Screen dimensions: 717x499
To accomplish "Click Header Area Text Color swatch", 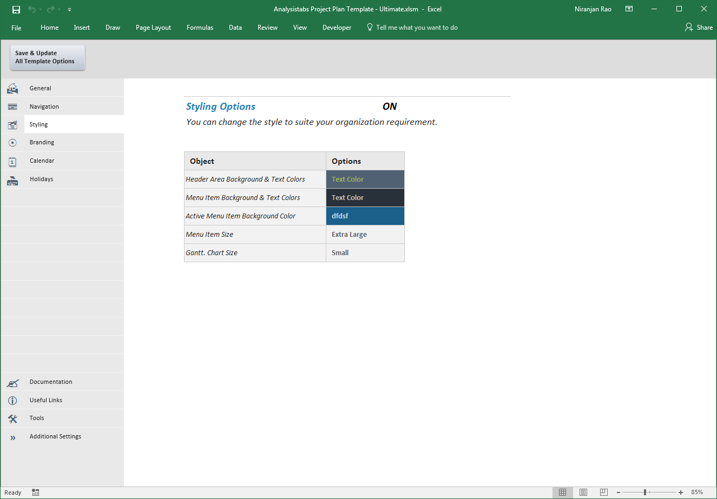I will pos(365,179).
